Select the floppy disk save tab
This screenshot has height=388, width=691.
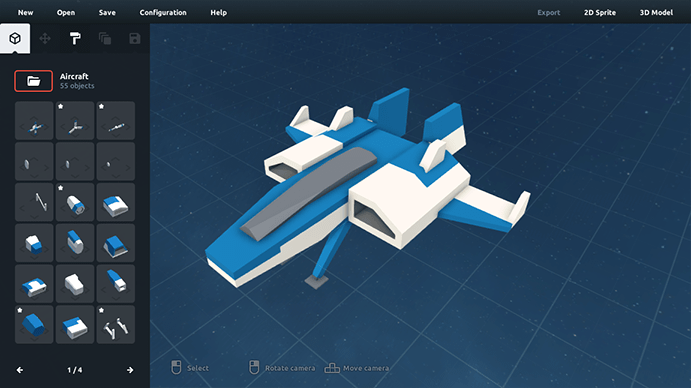(135, 39)
